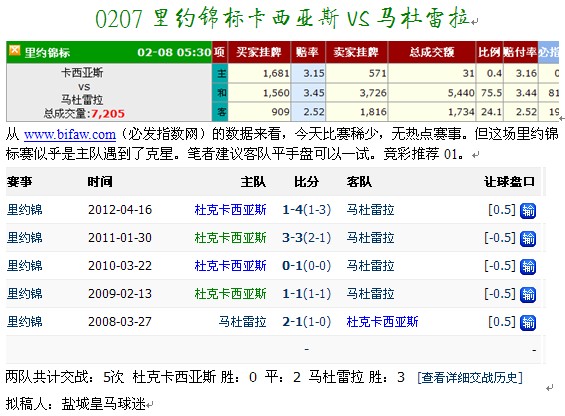Click the 输 icon for 2011-01-30 match
Screen dimensions: 565x416
pos(528,239)
